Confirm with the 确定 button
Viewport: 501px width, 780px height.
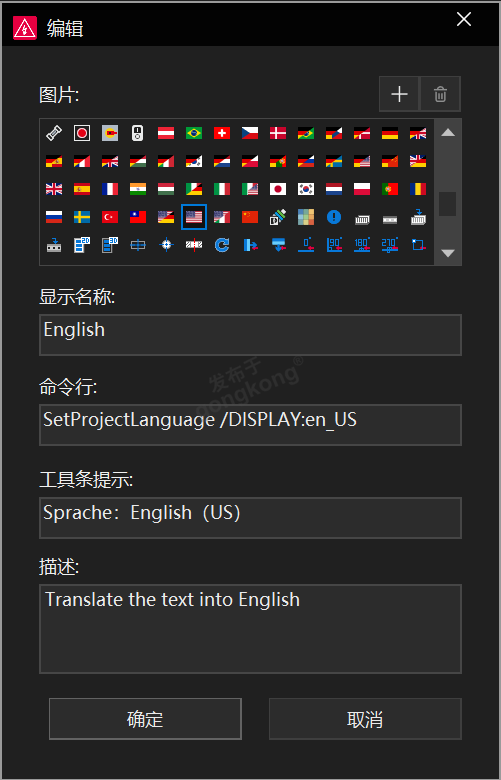point(145,719)
